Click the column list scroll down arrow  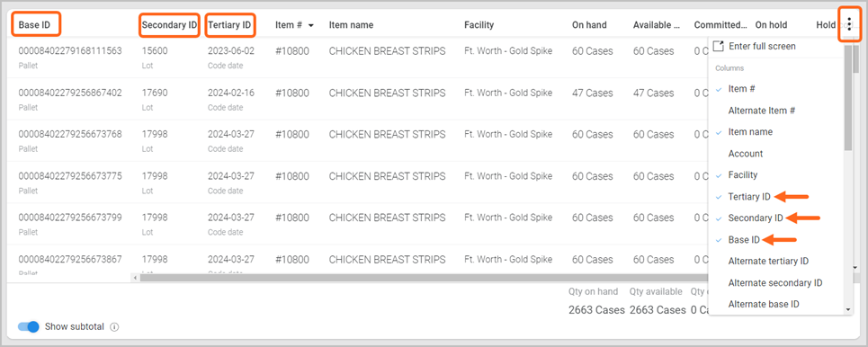click(848, 310)
